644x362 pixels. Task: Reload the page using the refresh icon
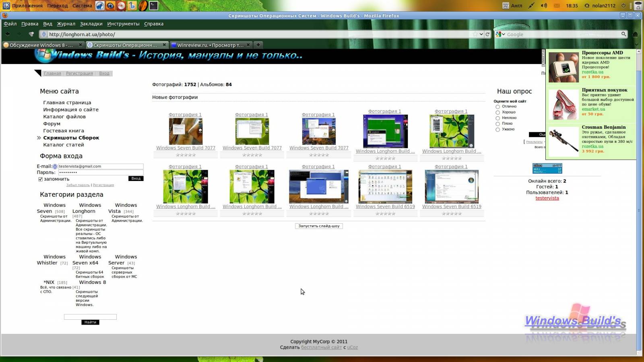(487, 34)
